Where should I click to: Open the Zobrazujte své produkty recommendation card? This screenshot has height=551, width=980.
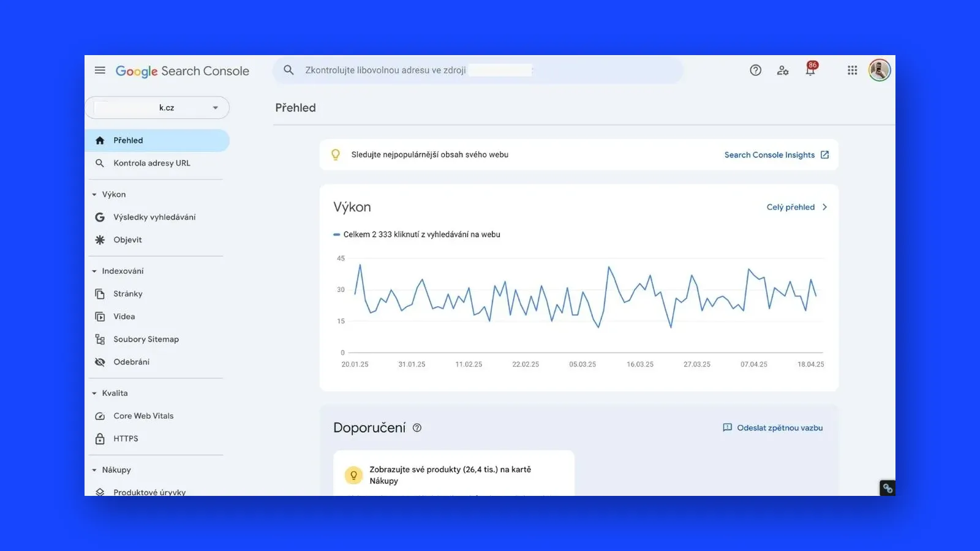[x=454, y=473]
